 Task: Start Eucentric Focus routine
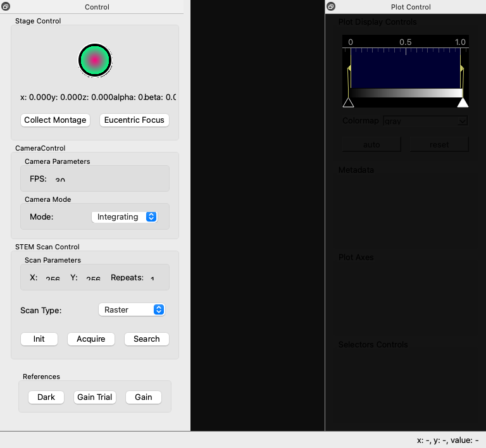pos(134,120)
